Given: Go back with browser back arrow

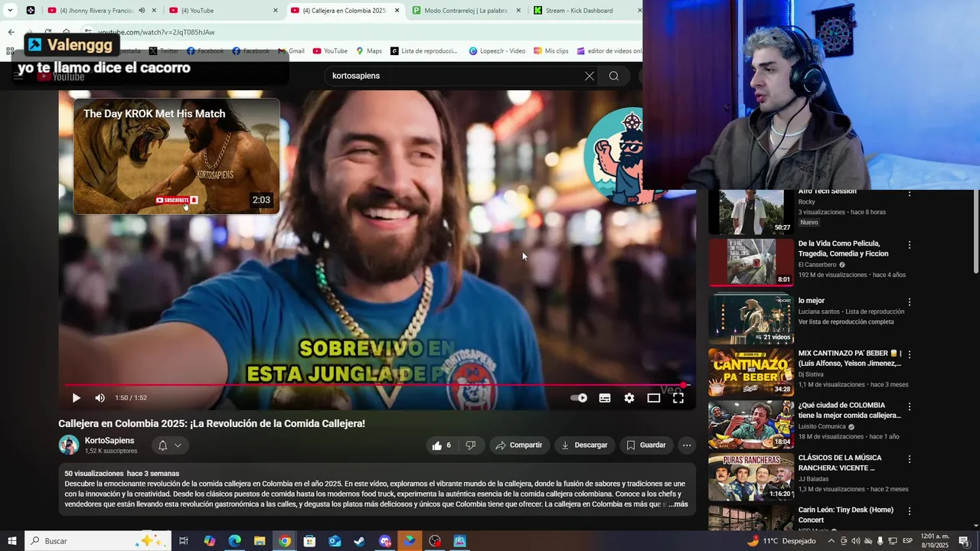Looking at the screenshot, I should pyautogui.click(x=11, y=32).
